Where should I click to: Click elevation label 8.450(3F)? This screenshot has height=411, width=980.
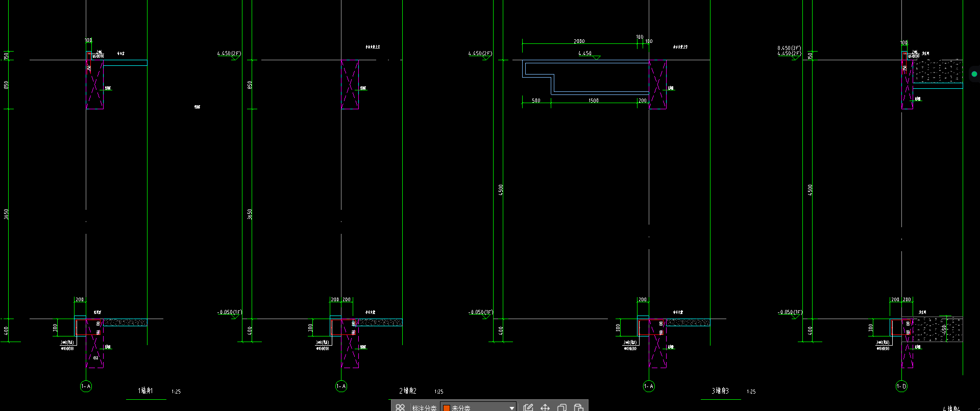[789, 48]
